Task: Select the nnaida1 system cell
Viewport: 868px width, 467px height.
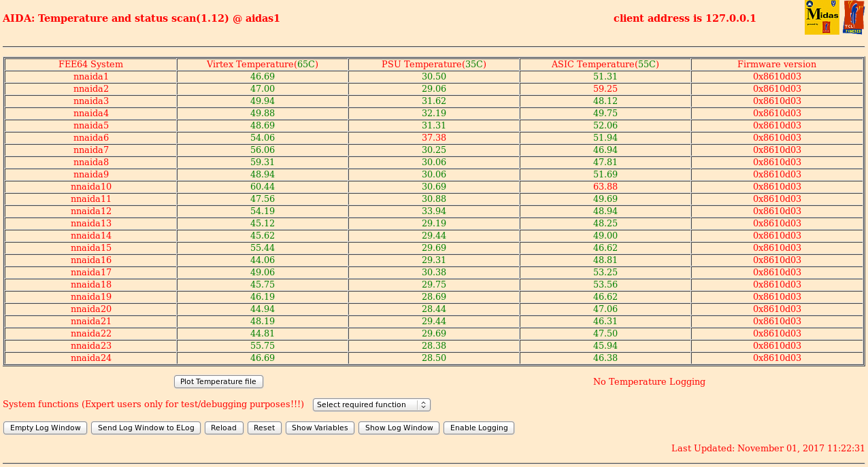Action: click(91, 77)
